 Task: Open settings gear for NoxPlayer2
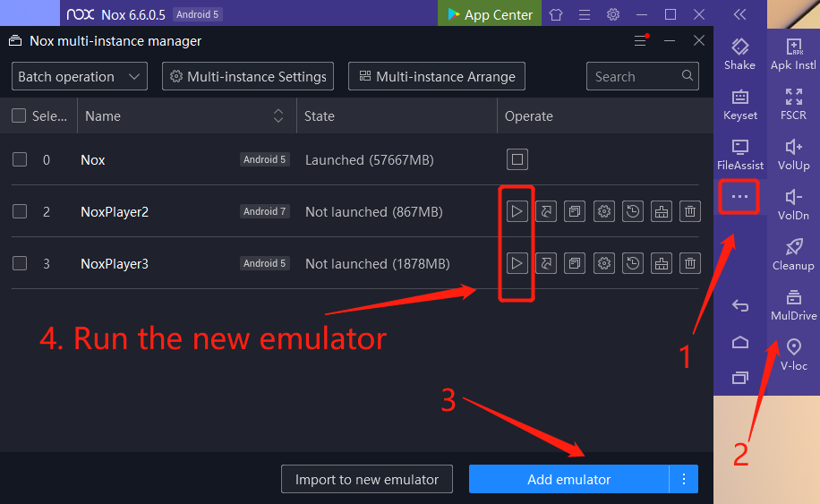[604, 211]
